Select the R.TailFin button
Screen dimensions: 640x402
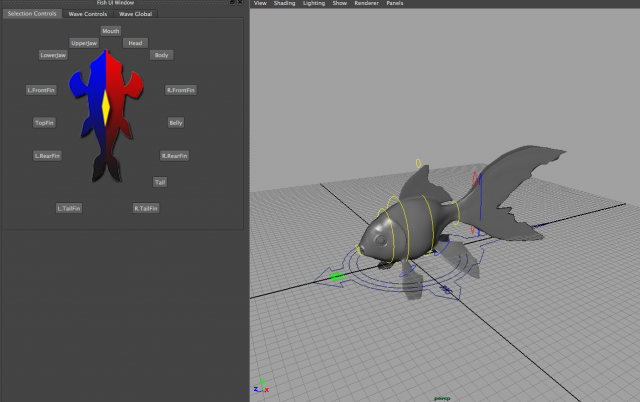(x=146, y=208)
